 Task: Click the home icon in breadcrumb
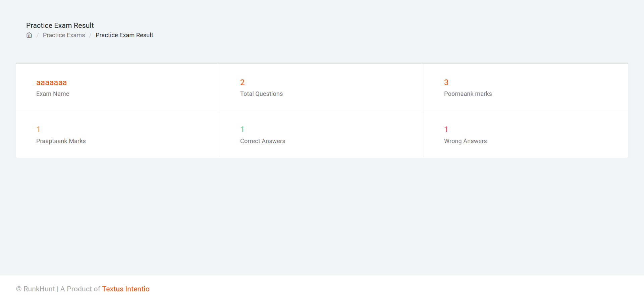pyautogui.click(x=29, y=35)
